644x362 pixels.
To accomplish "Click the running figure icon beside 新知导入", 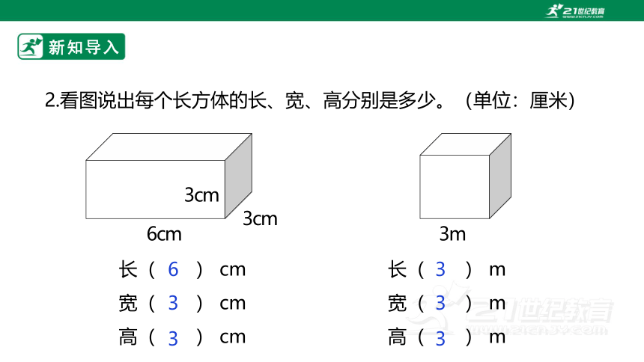I will [31, 47].
